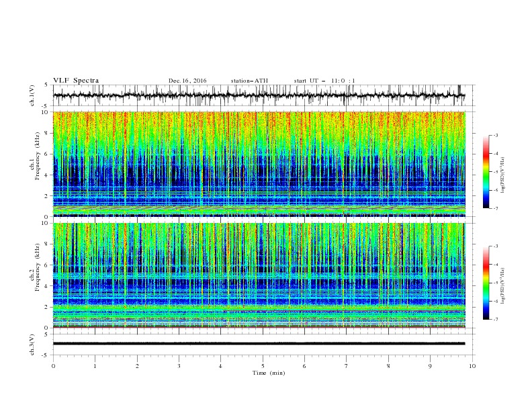Click the "-3" tick on the upper colorbar
The width and height of the screenshot is (532, 411).
pyautogui.click(x=495, y=135)
